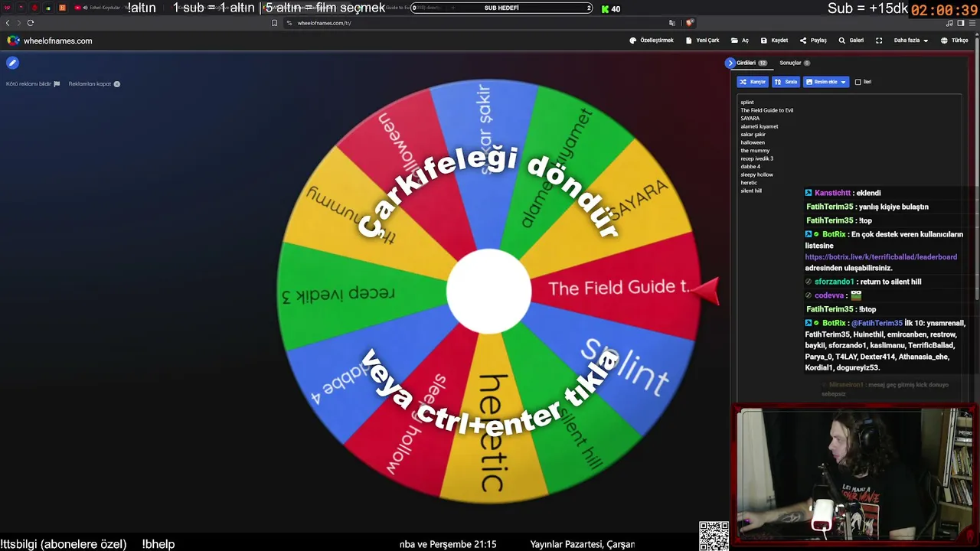Click 'The Field Guide to Evil' entry
The image size is (980, 551).
click(767, 110)
